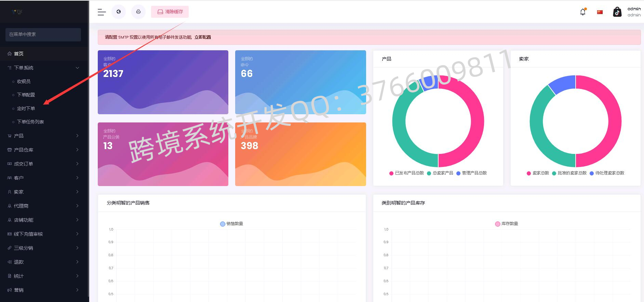This screenshot has width=644, height=302.
Task: Click the 清除缓存 button
Action: pos(170,12)
